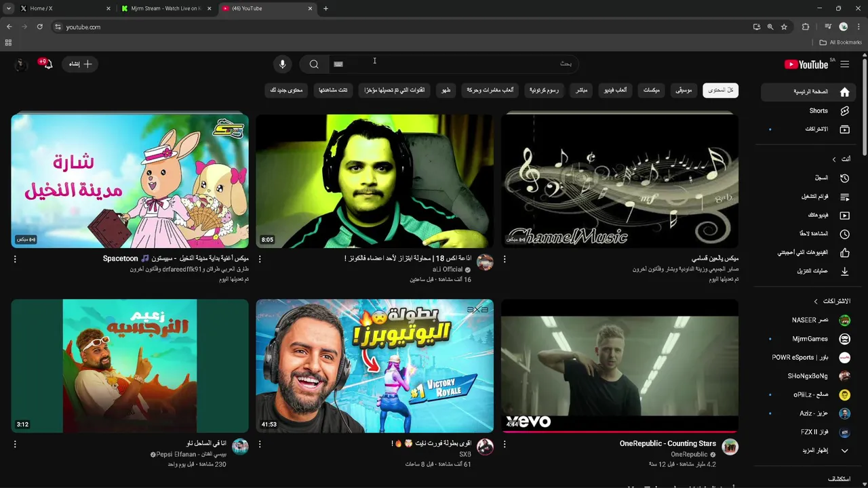Open the Chrome tab search dropdown

tap(8, 9)
